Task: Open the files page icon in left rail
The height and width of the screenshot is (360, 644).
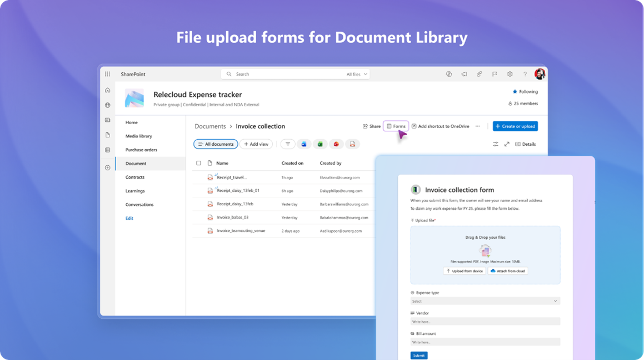Action: point(108,135)
